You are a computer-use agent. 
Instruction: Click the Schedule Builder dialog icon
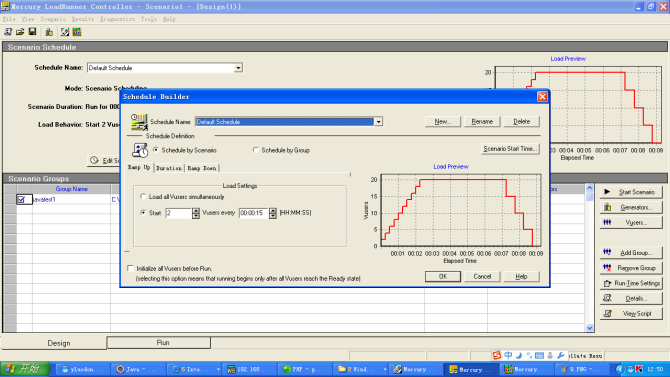(139, 122)
